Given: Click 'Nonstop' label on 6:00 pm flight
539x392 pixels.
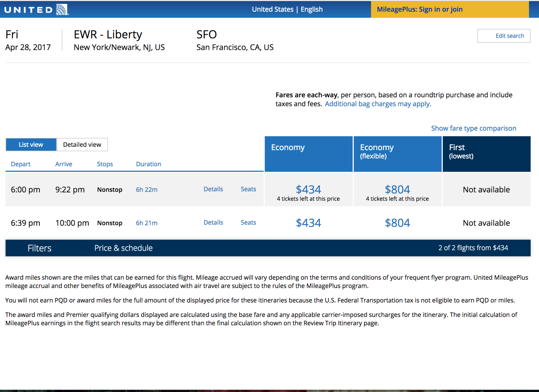Looking at the screenshot, I should point(110,190).
